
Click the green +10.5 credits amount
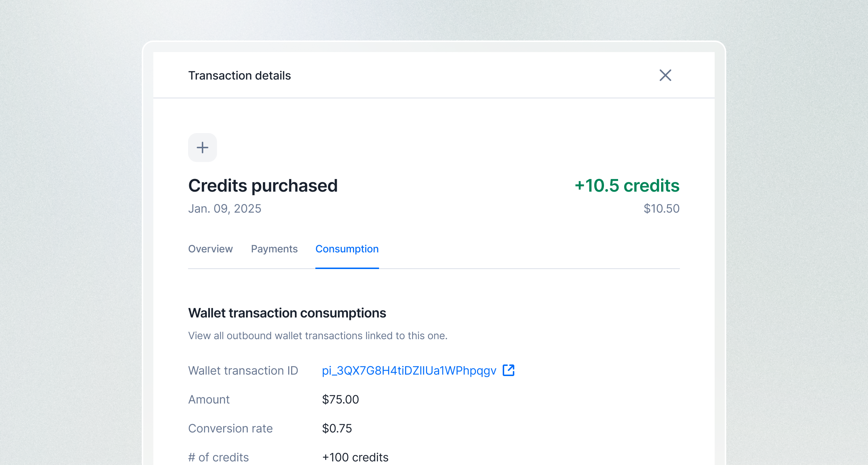(627, 185)
